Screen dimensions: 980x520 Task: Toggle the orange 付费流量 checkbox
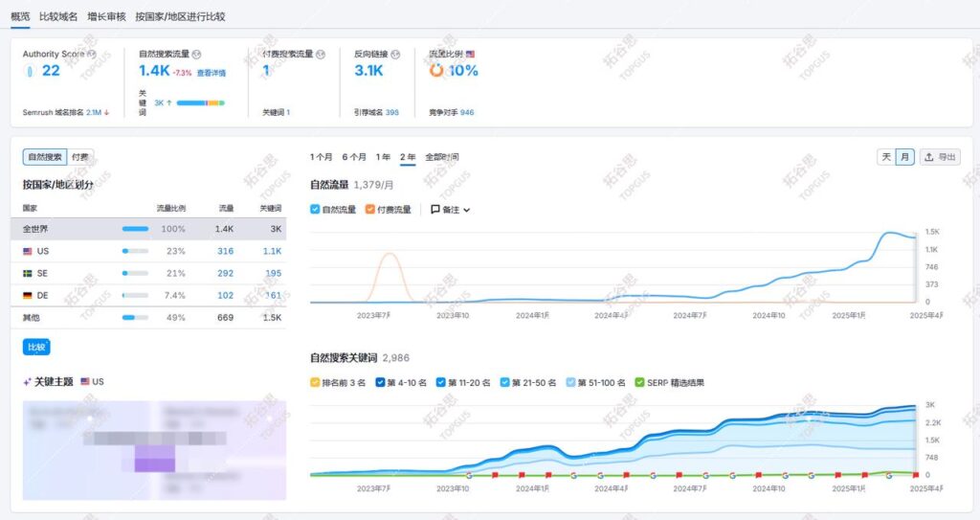(370, 210)
